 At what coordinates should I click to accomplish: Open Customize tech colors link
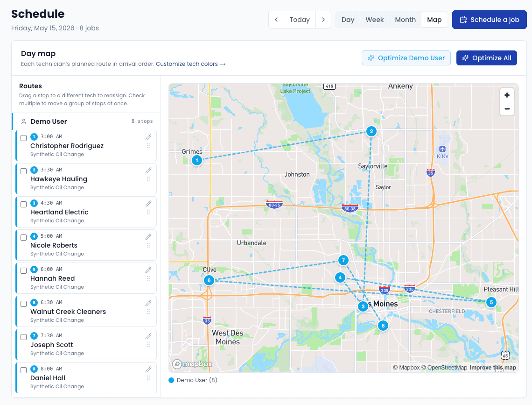191,64
